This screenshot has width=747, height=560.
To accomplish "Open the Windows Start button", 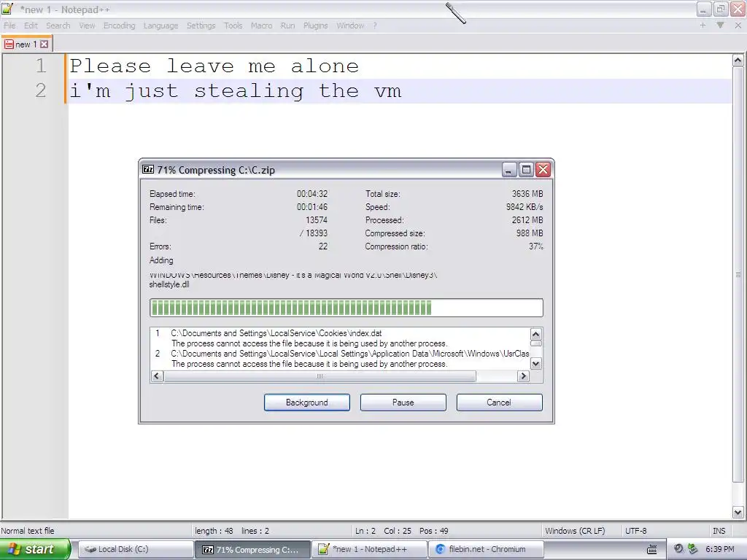I will [x=35, y=549].
